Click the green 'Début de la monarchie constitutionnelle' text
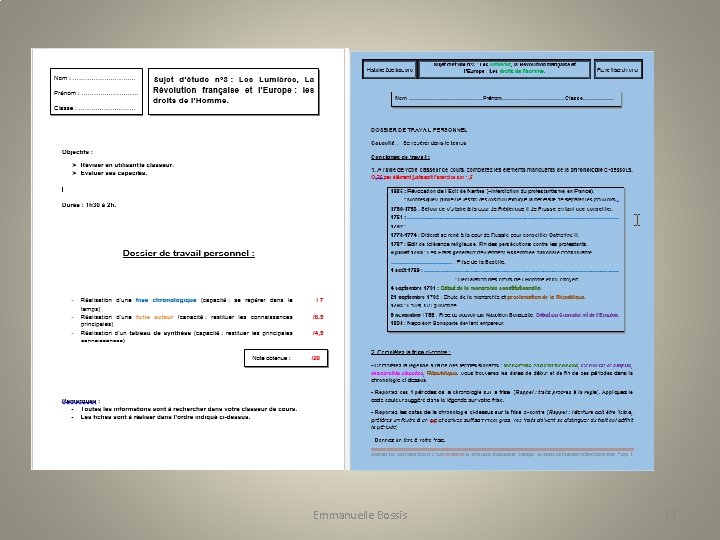 point(490,288)
